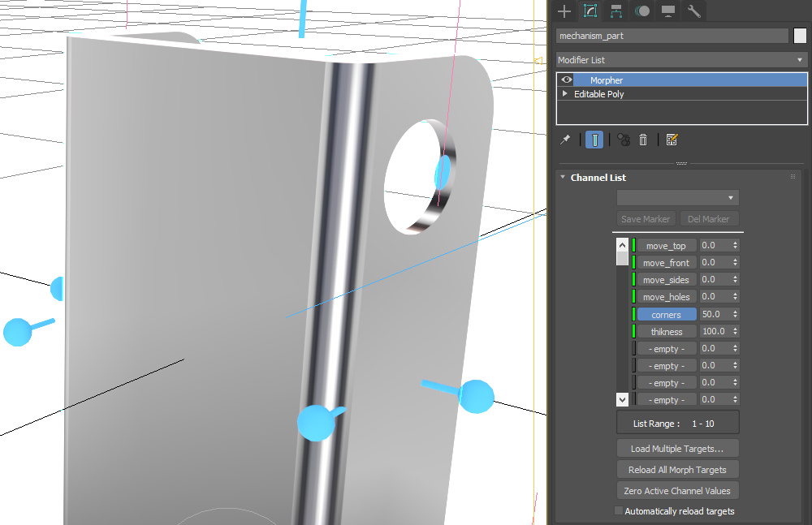Screen dimensions: 812x525
Task: Click the blue helper at bottom of bend
Action: tap(317, 422)
